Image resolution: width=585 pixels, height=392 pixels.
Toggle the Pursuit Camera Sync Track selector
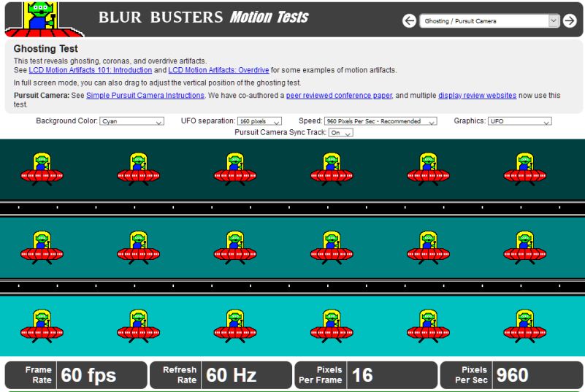click(340, 133)
